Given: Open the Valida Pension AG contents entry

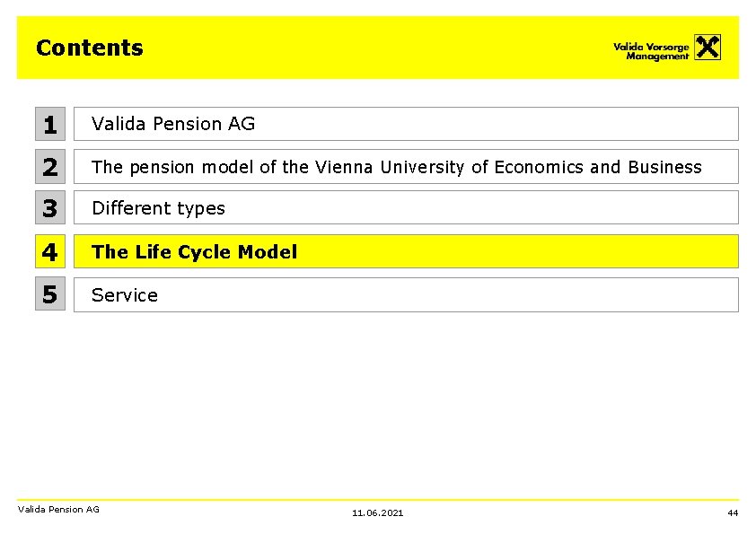Looking at the screenshot, I should tap(173, 124).
